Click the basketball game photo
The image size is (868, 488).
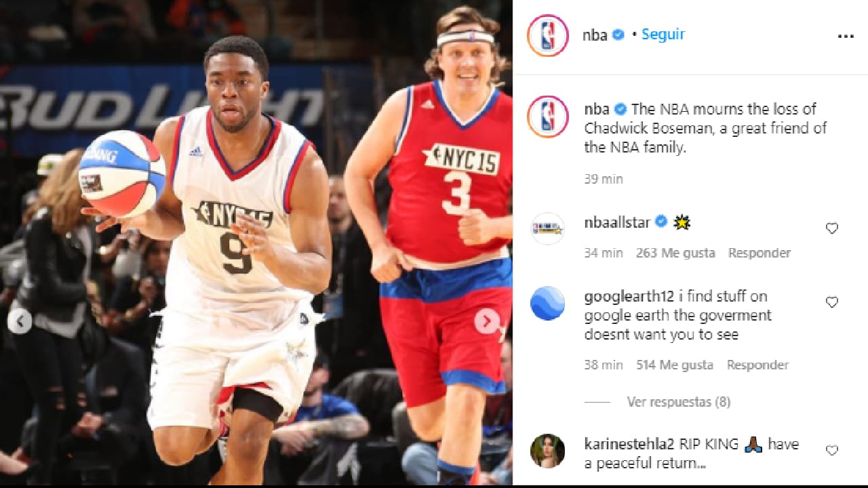[x=256, y=243]
